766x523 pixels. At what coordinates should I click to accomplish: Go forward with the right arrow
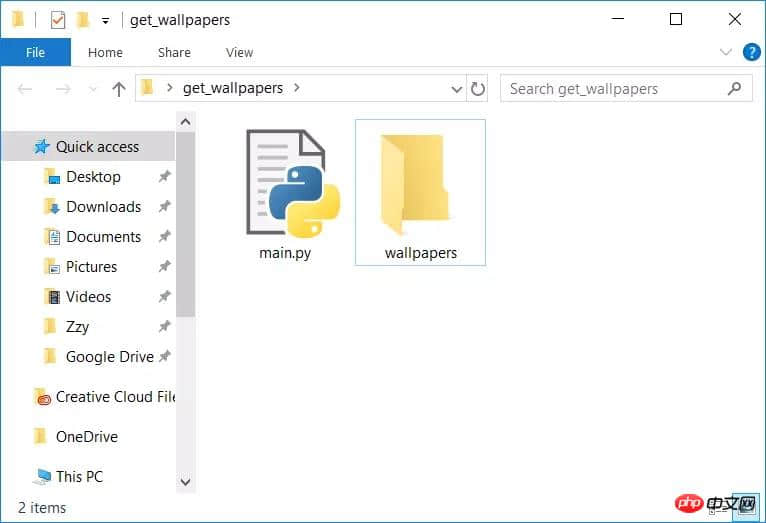click(x=63, y=89)
